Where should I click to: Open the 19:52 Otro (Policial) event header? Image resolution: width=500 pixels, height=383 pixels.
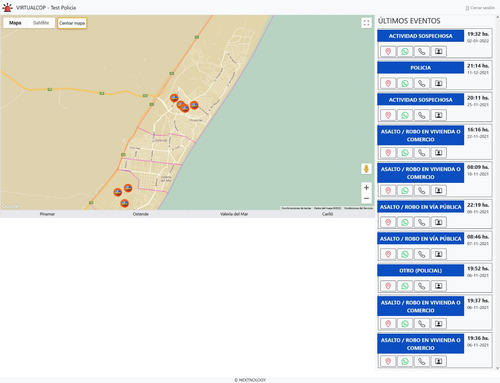(x=421, y=271)
